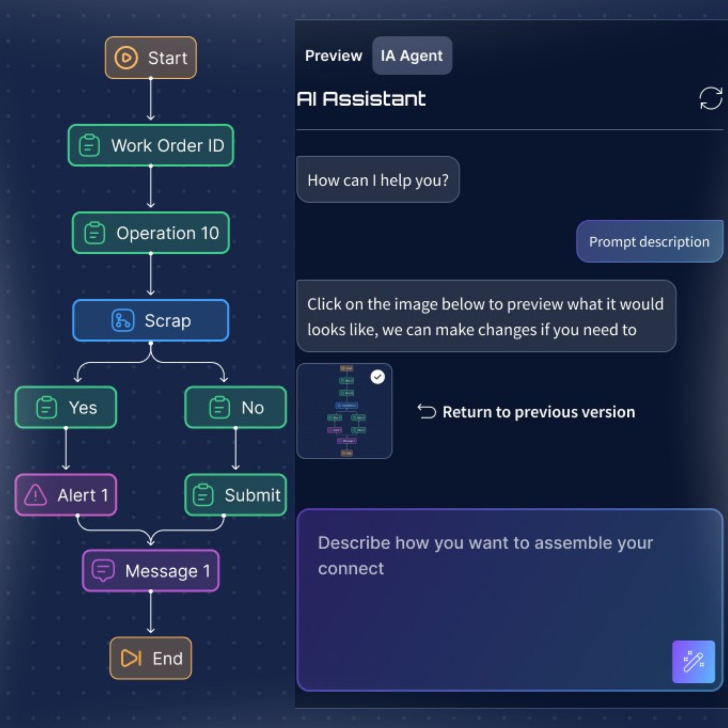Click the skip-forward icon on End node
The image size is (728, 728).
point(131,658)
